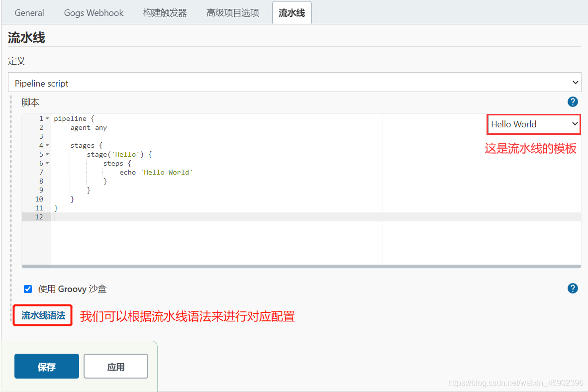Screen dimensions: 588x392
Task: Select the 高级项目选项 tab
Action: coord(233,13)
